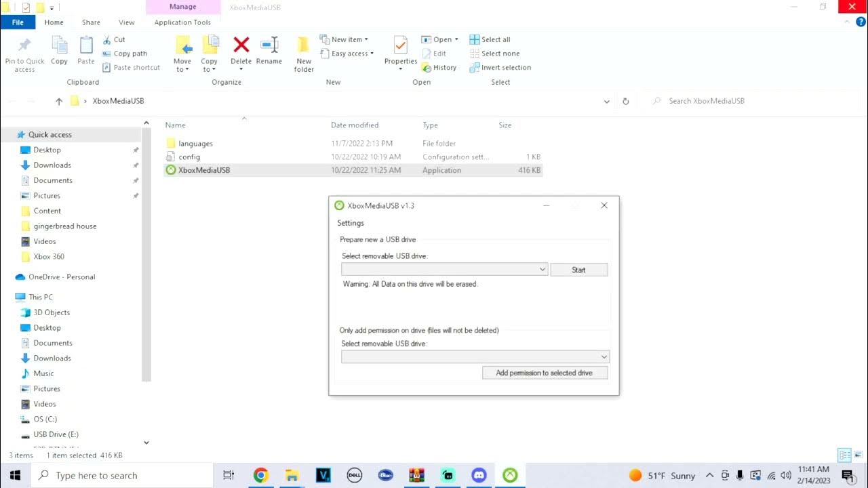Open the Application Tools tab
The height and width of the screenshot is (488, 868).
click(182, 22)
